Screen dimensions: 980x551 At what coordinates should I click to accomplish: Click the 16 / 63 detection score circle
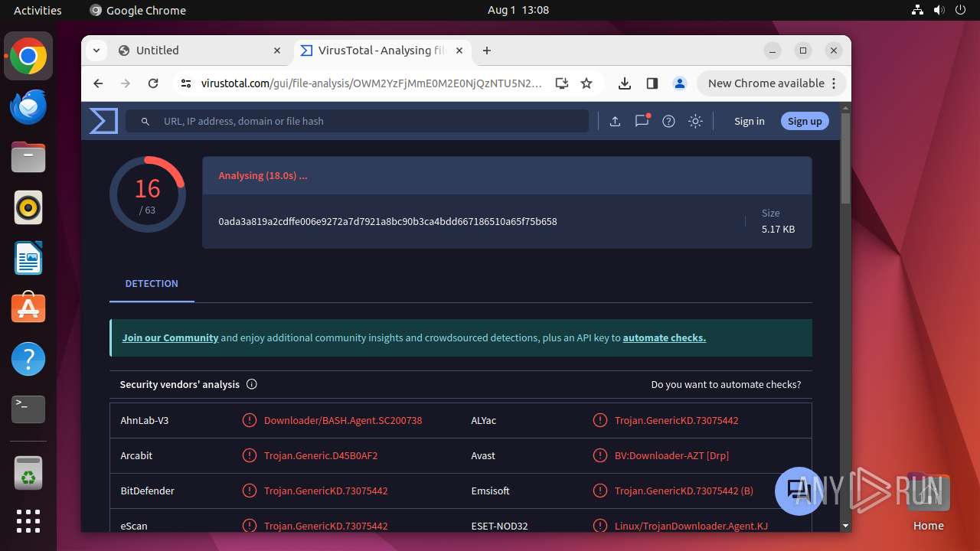coord(147,194)
